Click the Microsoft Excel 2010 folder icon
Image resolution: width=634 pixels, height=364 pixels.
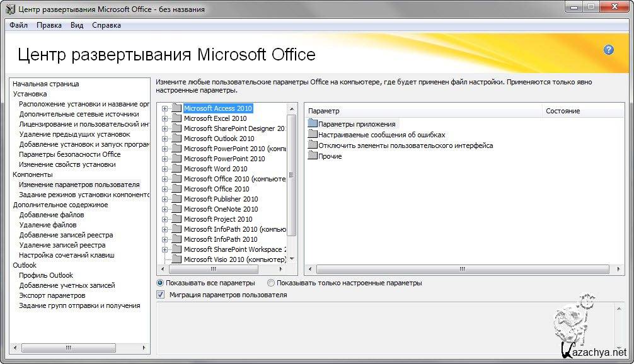point(176,118)
